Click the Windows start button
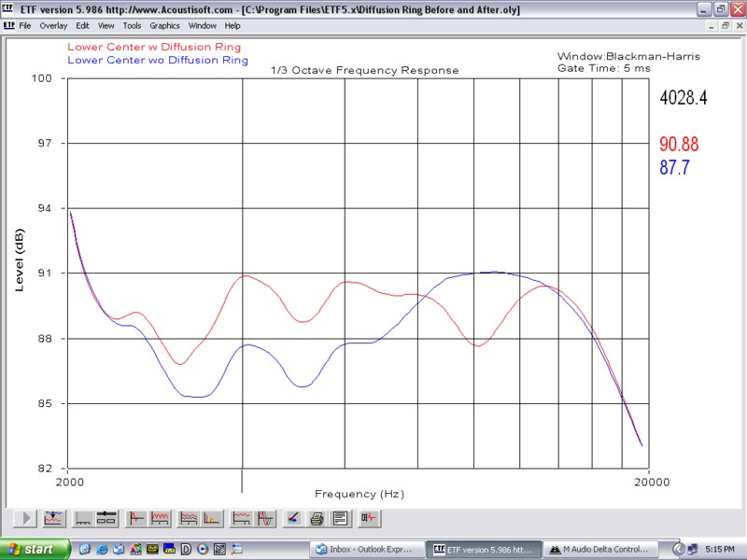The width and height of the screenshot is (747, 560). point(35,550)
